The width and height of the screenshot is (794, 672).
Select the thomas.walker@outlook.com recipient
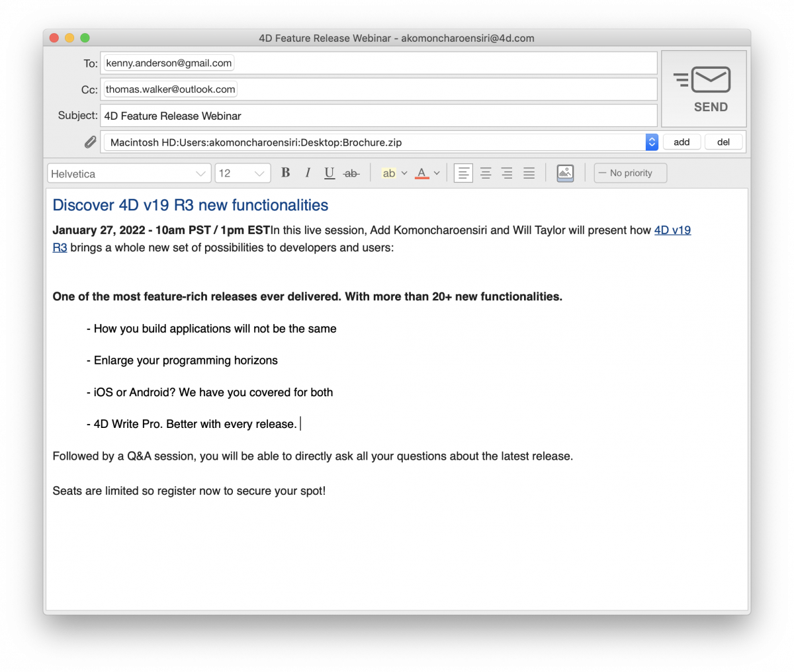(170, 89)
